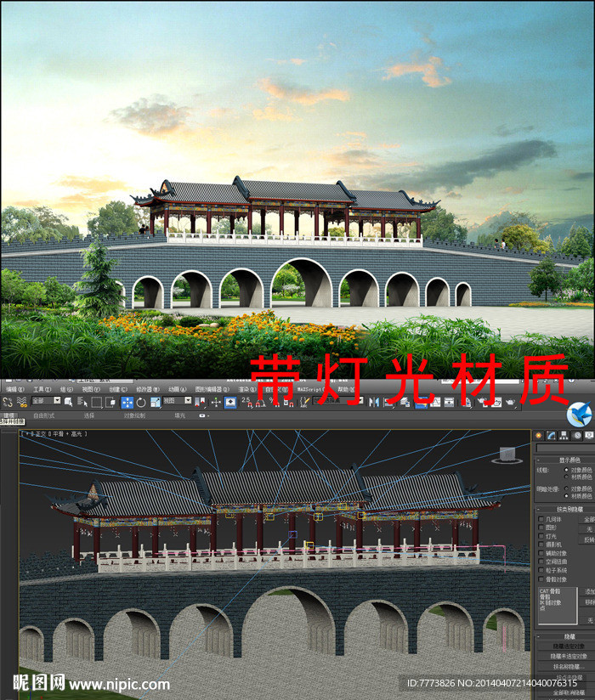Open the Display command panel tab
Screen dimensions: 595x700
(590, 436)
